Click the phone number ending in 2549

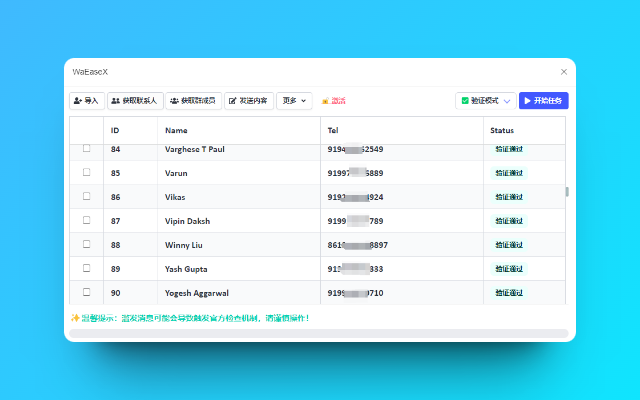tap(355, 149)
